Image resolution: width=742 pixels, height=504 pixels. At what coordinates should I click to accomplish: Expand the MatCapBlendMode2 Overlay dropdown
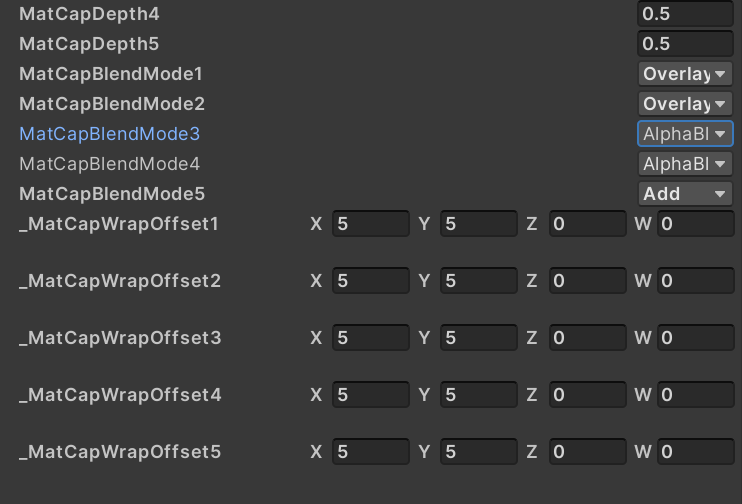click(685, 104)
